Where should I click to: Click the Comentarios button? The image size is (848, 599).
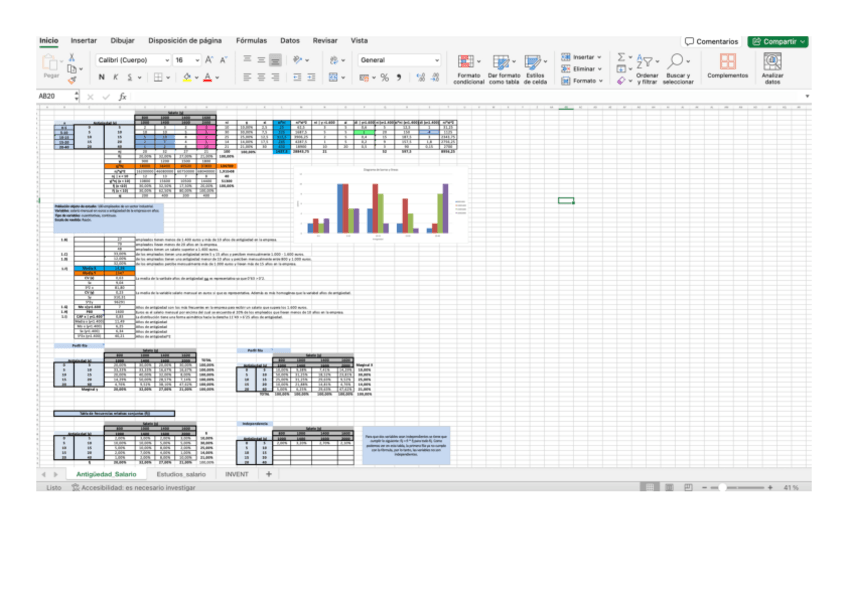pos(711,42)
